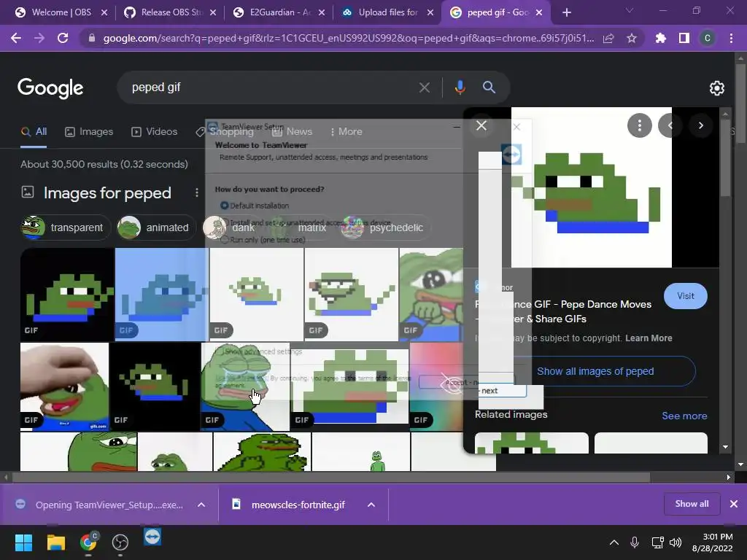Click the Google logo
Image resolution: width=747 pixels, height=560 pixels.
50,87
